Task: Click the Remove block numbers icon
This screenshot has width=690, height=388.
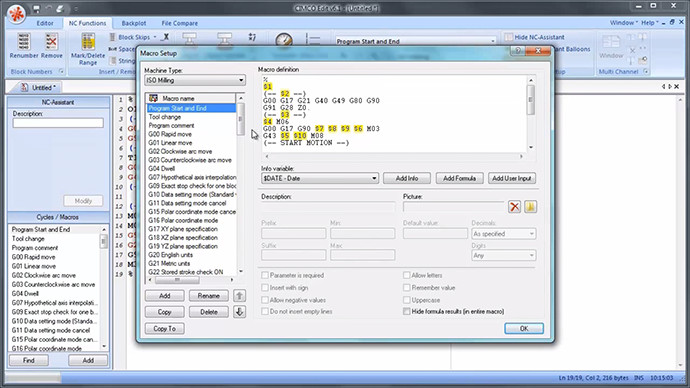Action: [51, 42]
